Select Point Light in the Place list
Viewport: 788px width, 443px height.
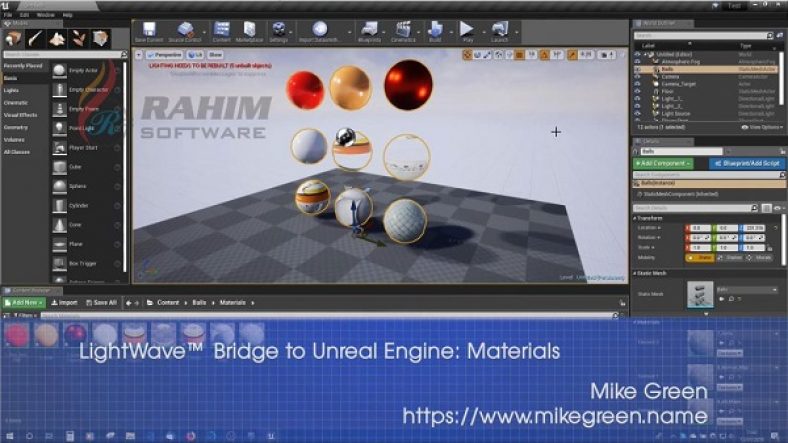tap(86, 128)
